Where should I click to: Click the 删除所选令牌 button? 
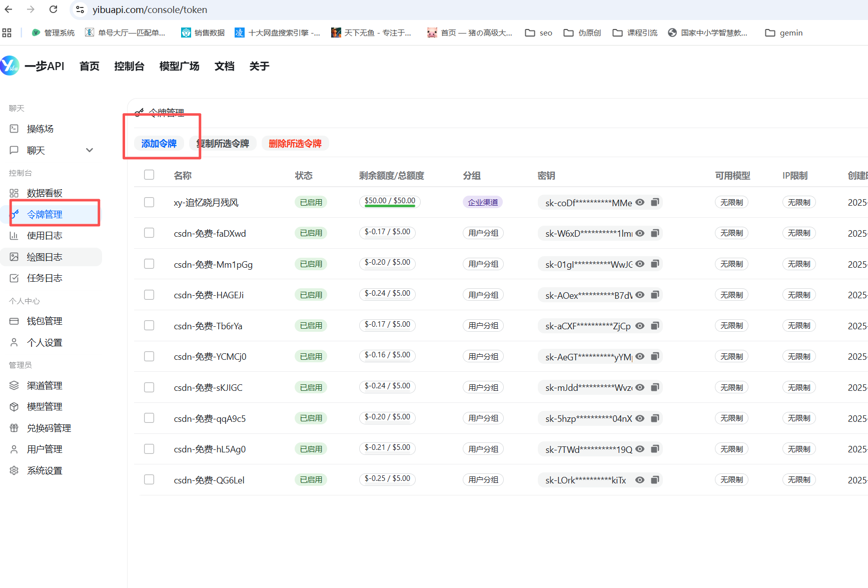[x=295, y=144]
